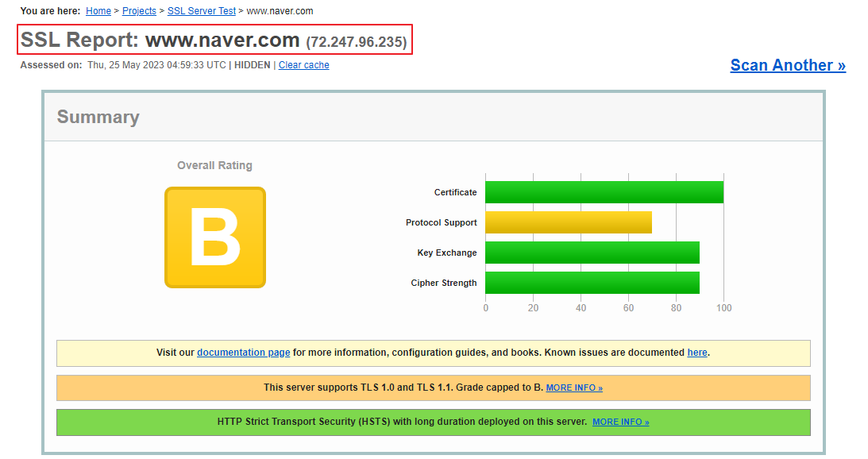The height and width of the screenshot is (459, 868).
Task: Click the yellow Protocol Support bar
Action: point(569,222)
